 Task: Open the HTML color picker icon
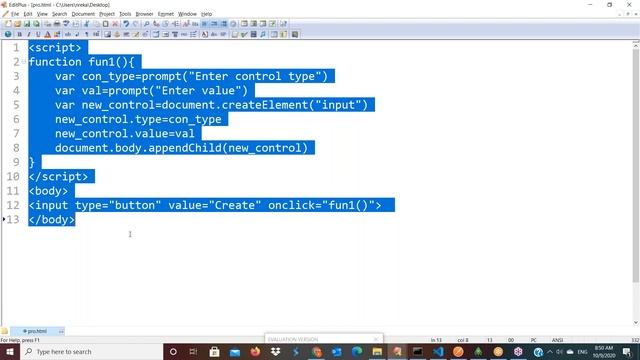coord(57,34)
